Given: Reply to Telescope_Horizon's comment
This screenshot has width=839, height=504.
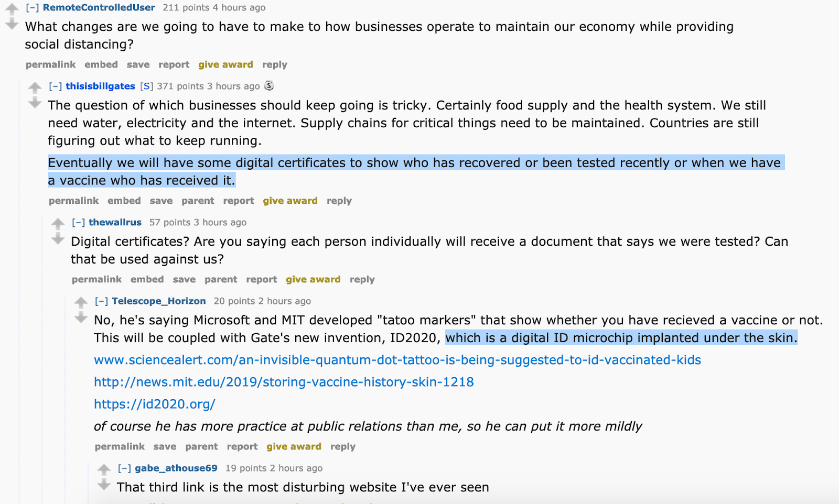Looking at the screenshot, I should pos(343,446).
